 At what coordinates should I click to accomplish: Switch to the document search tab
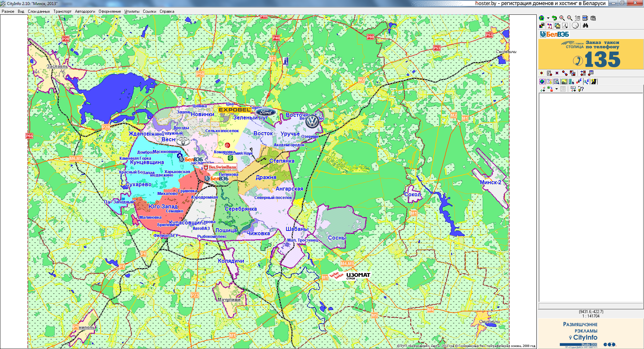point(557,82)
